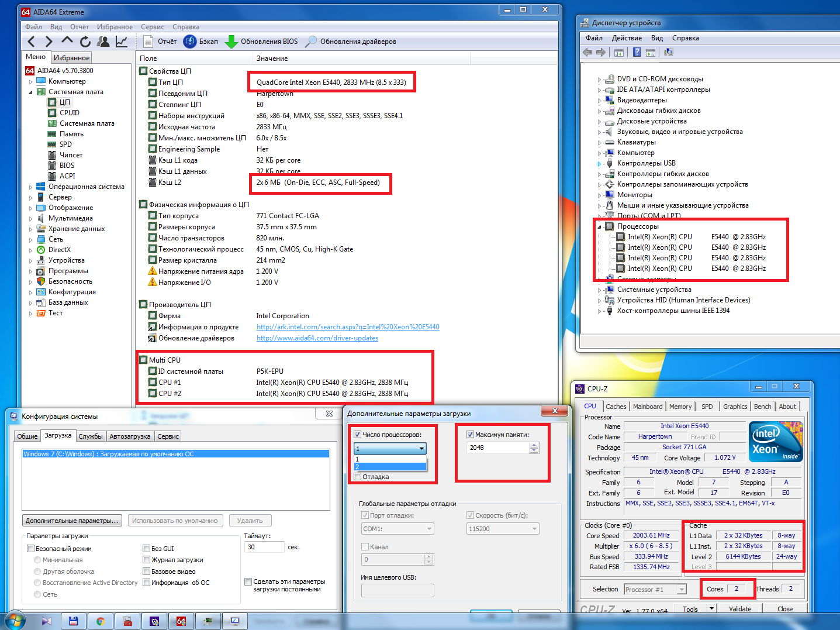Expand Видеоадаптеры in Device Manager
This screenshot has height=630, width=840.
click(x=599, y=101)
